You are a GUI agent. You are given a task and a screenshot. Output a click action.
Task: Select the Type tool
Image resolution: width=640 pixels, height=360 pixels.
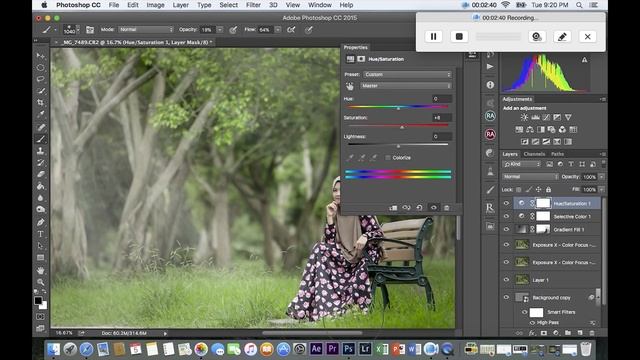(40, 234)
